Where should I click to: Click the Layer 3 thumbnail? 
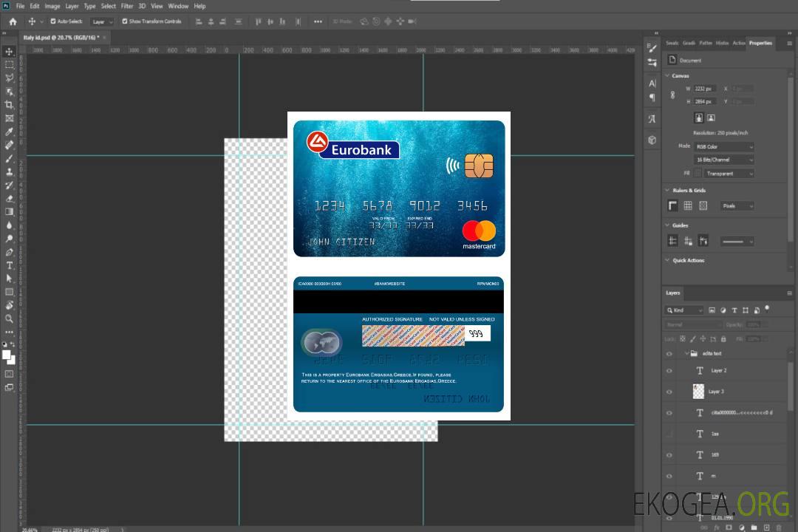pos(699,392)
